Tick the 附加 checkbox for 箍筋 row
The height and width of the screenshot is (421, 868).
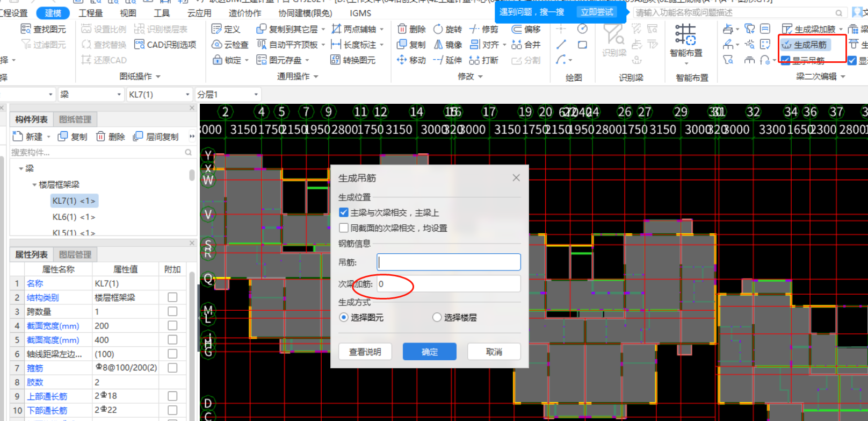(x=172, y=368)
